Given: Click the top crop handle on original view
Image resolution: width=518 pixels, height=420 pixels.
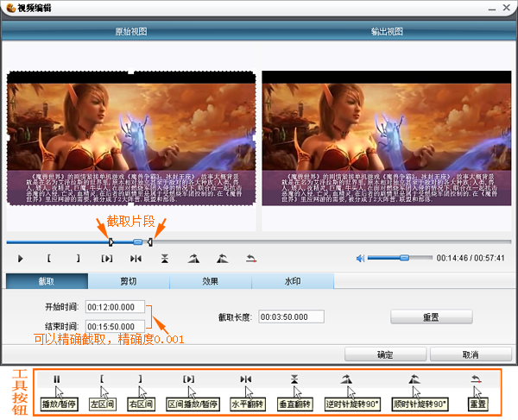Looking at the screenshot, I should 131,72.
